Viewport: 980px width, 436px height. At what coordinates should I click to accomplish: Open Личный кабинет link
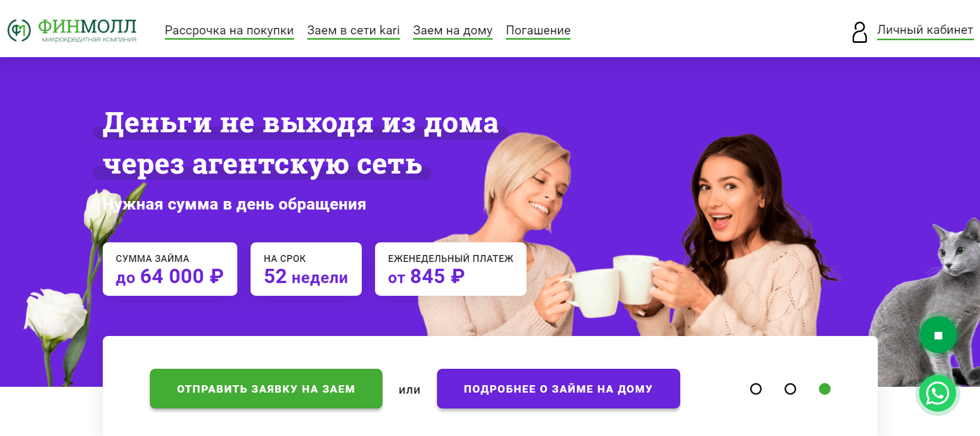(x=925, y=30)
